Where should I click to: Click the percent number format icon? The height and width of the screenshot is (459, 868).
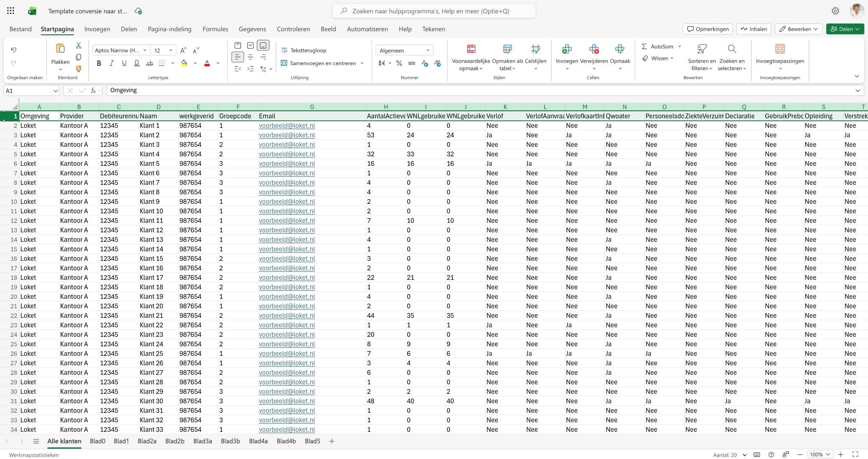[399, 63]
